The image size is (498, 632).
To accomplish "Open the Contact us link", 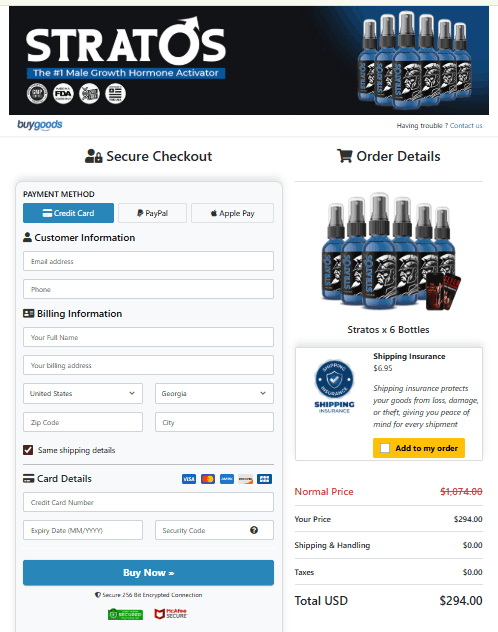I will pos(466,126).
